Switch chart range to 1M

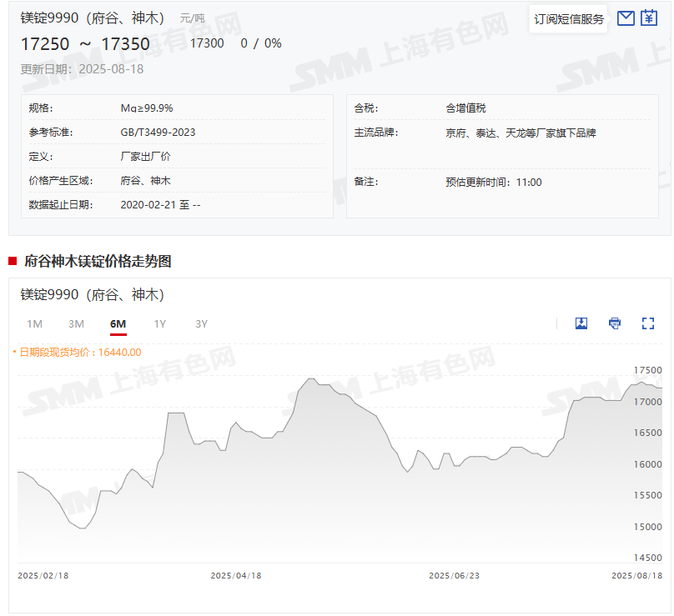[34, 323]
